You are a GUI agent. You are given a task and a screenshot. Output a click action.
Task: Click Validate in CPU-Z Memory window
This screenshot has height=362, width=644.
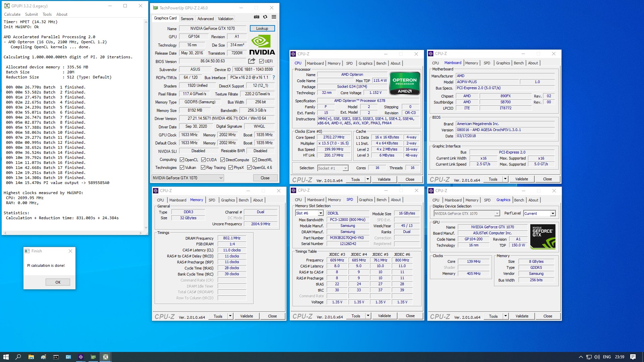click(x=247, y=316)
